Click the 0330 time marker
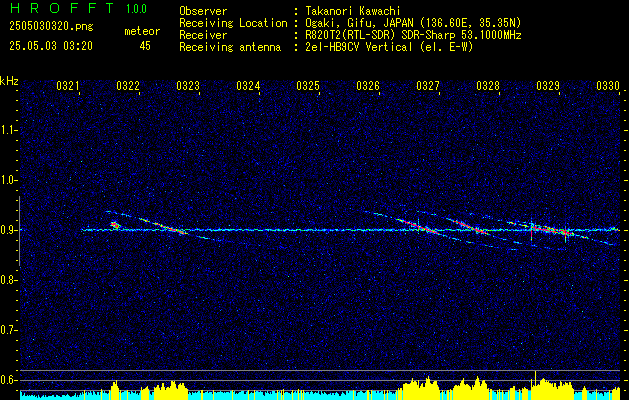The height and width of the screenshot is (400, 629). pos(608,86)
